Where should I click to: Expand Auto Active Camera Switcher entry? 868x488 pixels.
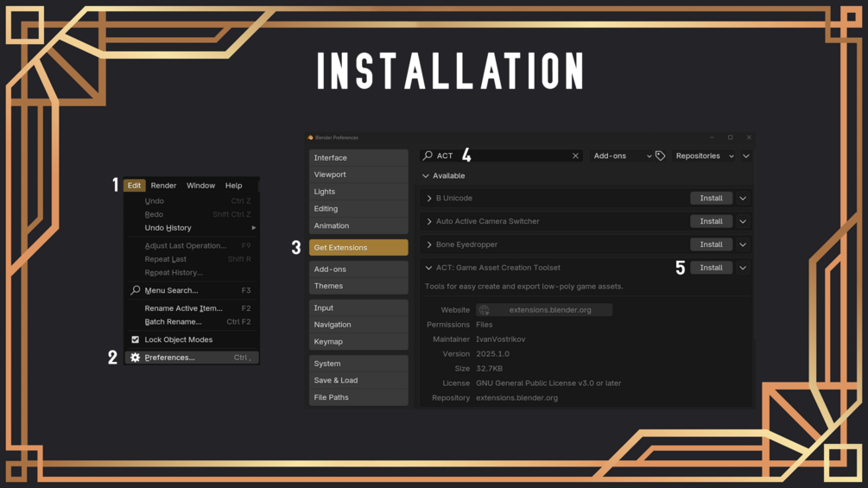tap(429, 221)
